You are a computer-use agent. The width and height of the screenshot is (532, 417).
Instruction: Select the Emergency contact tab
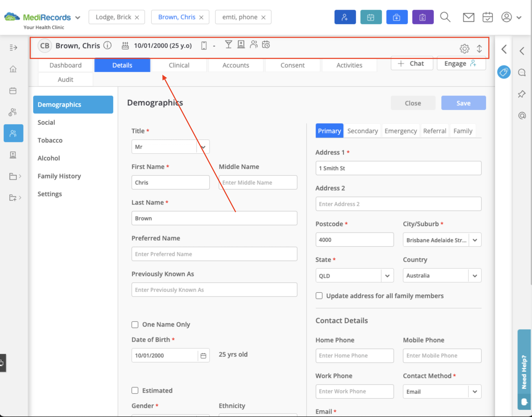click(x=401, y=131)
